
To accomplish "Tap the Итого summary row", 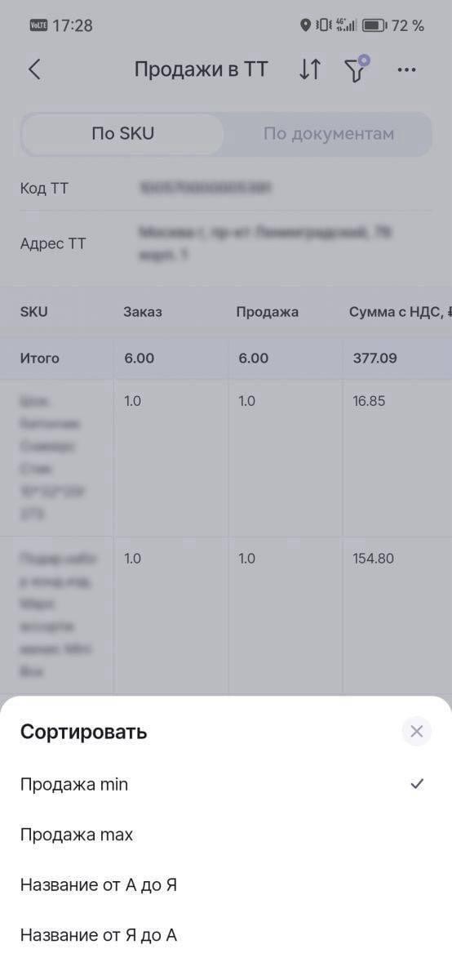I will pyautogui.click(x=226, y=359).
